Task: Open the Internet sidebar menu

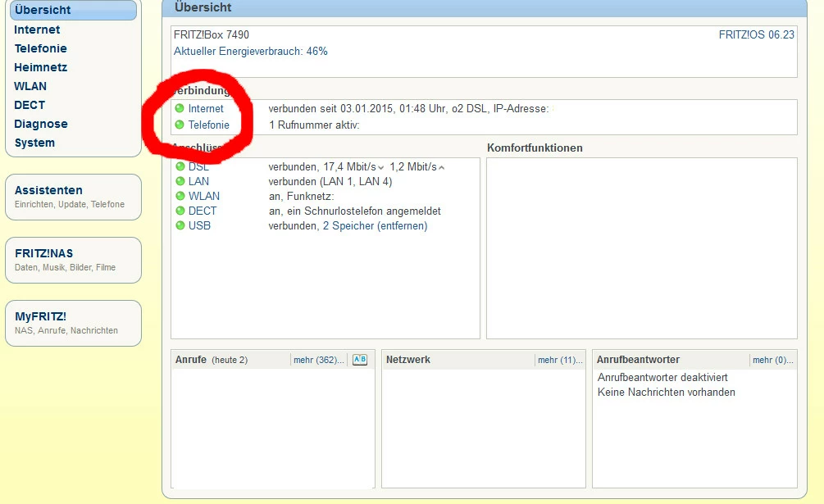Action: [x=37, y=30]
